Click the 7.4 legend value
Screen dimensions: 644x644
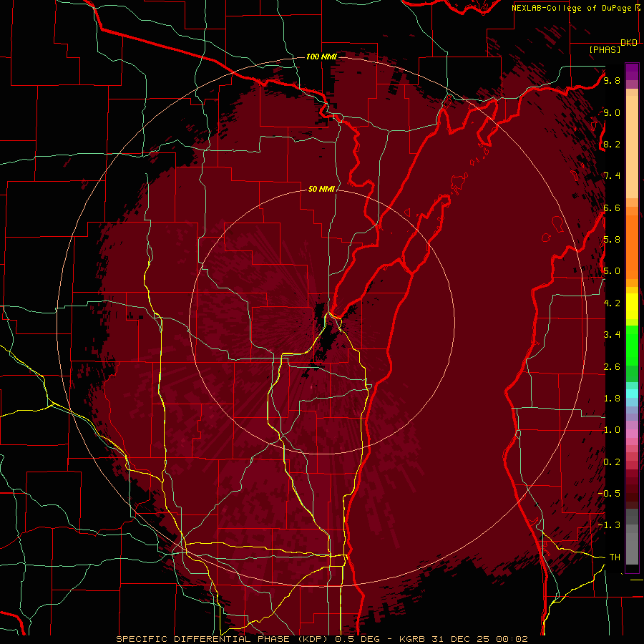(x=612, y=176)
